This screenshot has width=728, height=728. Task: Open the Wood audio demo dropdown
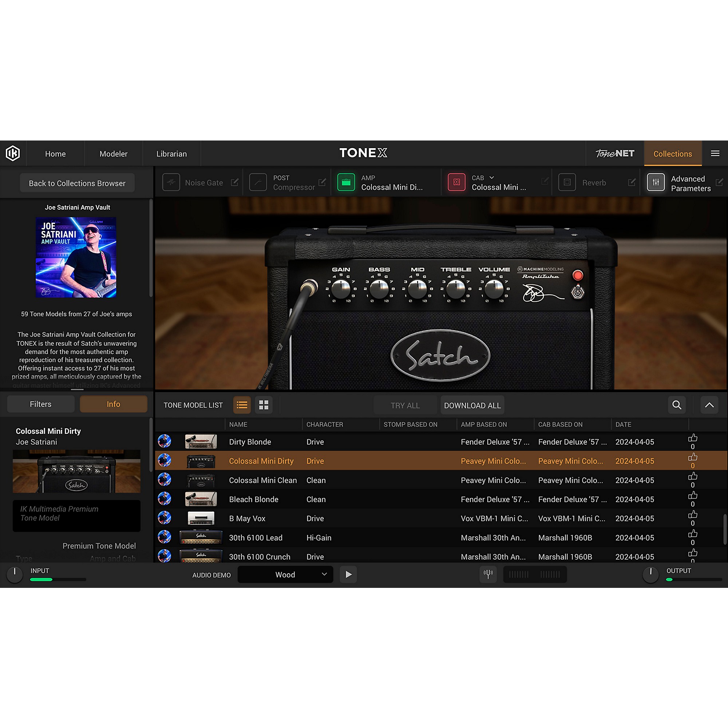coord(285,574)
